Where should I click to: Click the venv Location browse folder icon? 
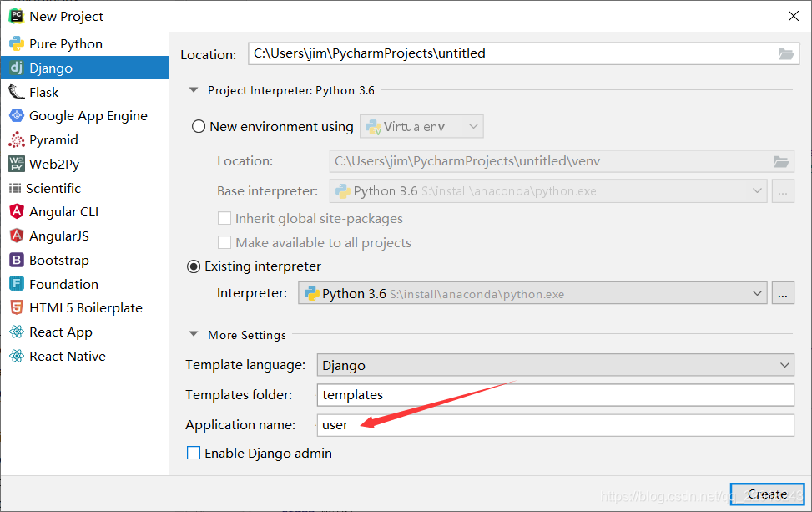tap(781, 161)
